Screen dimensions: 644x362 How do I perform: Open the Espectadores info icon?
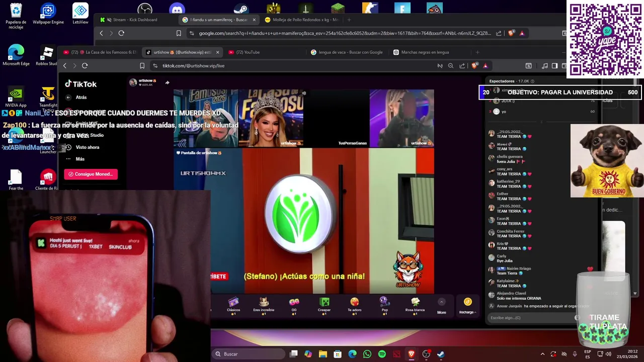point(532,81)
